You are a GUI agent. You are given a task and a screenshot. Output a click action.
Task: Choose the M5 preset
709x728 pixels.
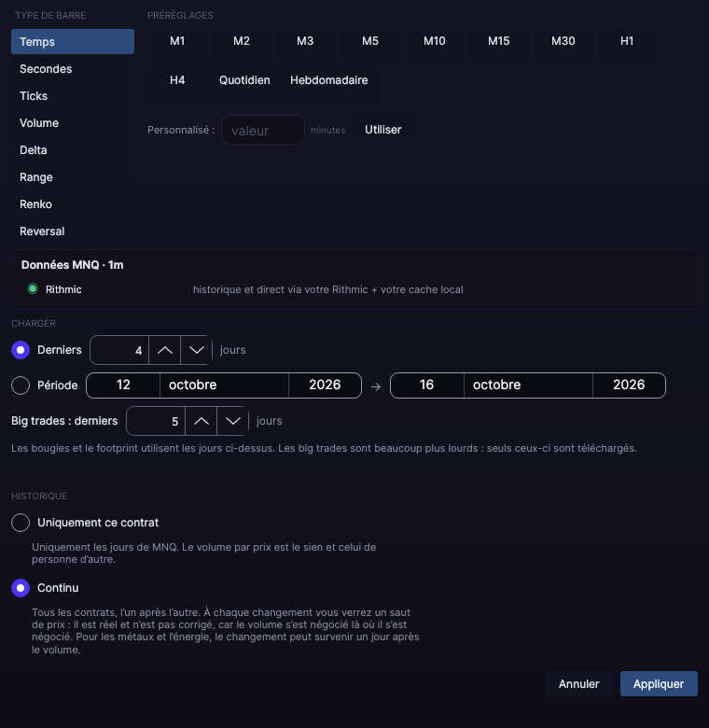[x=369, y=41]
